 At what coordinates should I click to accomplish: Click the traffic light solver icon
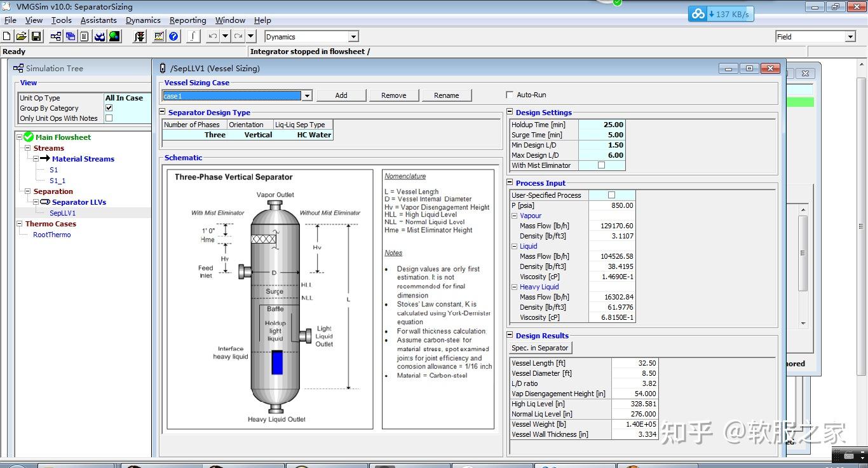[139, 37]
